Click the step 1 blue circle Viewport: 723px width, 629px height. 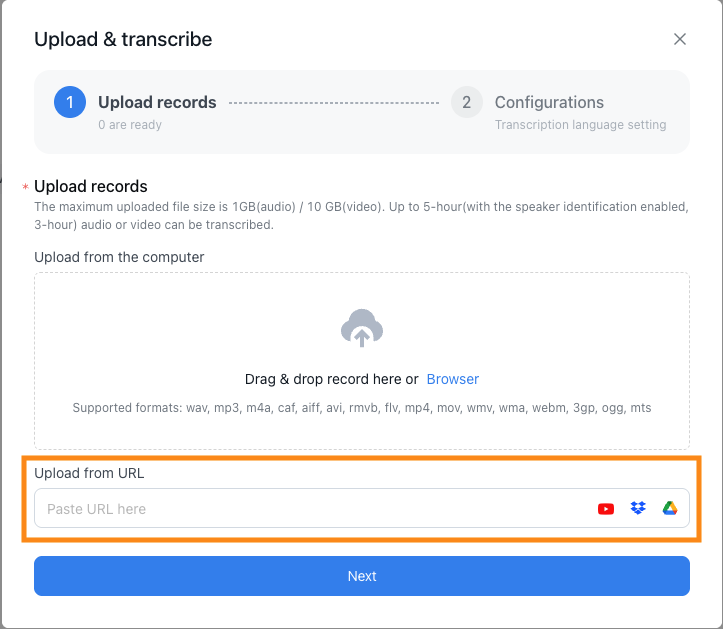coord(70,102)
